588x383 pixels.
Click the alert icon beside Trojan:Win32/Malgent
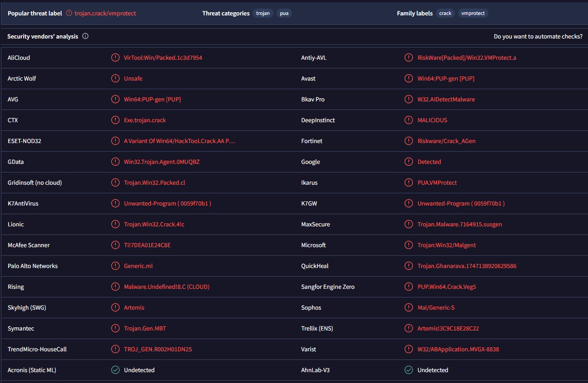409,245
